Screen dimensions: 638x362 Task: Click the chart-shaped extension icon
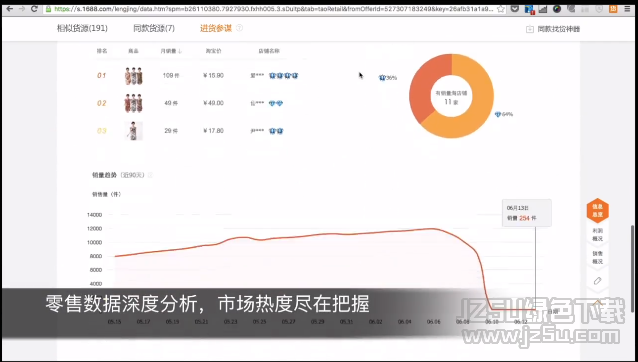pyautogui.click(x=543, y=9)
